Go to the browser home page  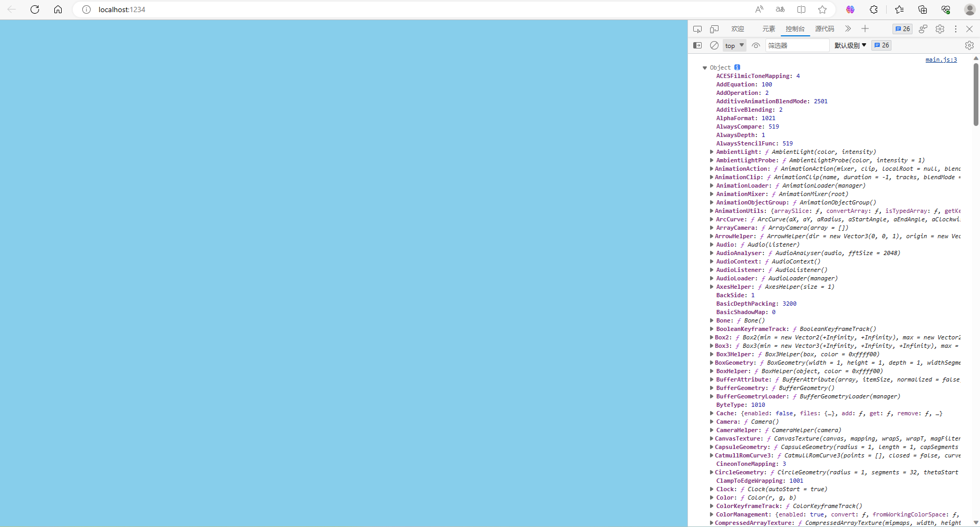58,9
